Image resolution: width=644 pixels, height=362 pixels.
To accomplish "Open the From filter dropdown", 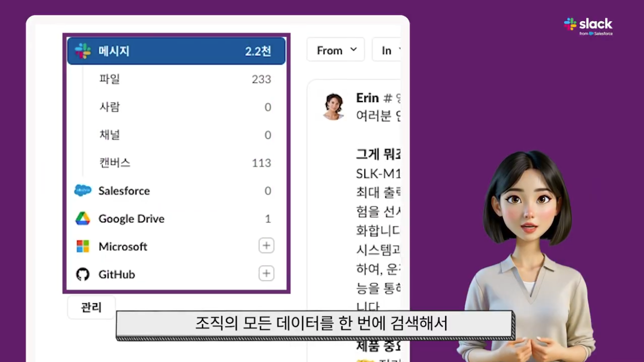I will click(336, 50).
